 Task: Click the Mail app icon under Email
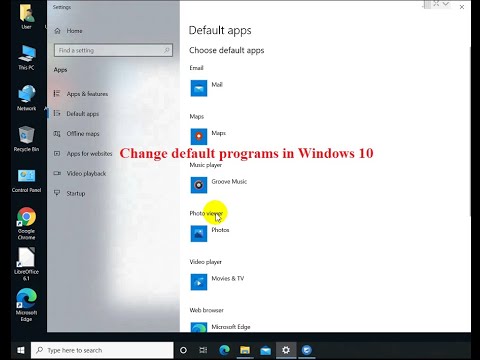pos(199,88)
